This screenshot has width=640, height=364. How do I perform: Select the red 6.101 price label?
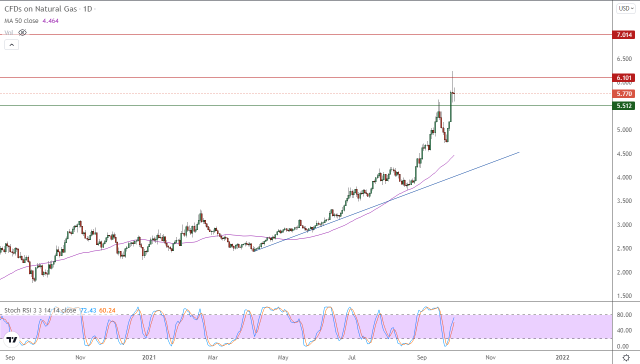click(625, 77)
